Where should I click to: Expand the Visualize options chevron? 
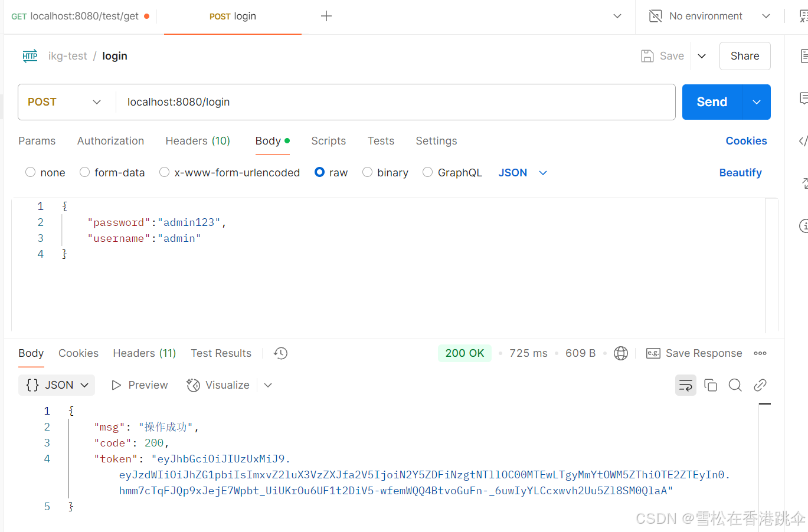pyautogui.click(x=268, y=385)
